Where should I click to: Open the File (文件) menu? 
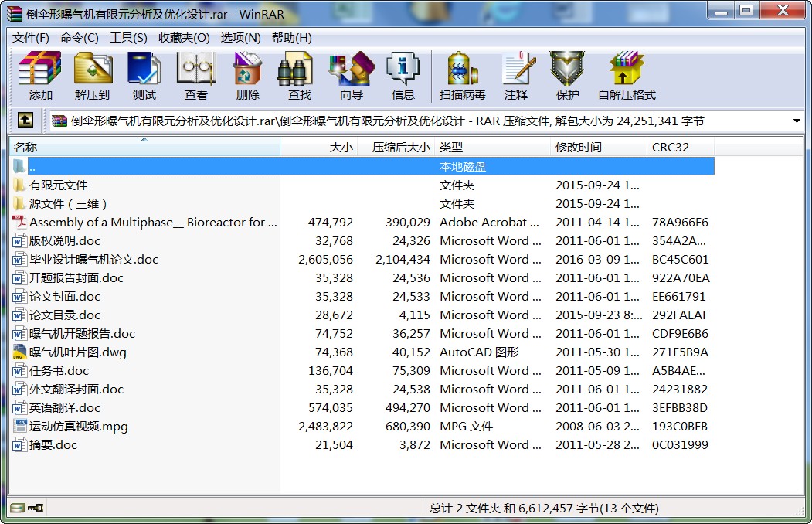(31, 38)
